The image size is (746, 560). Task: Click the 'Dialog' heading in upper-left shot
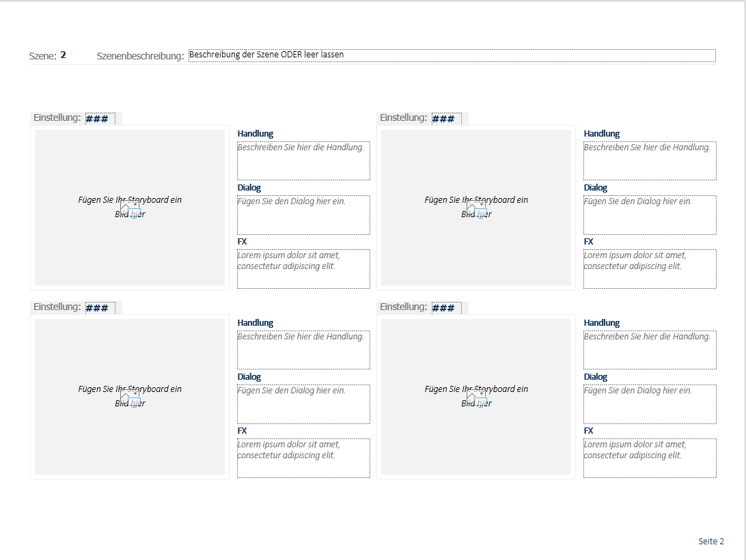[249, 187]
